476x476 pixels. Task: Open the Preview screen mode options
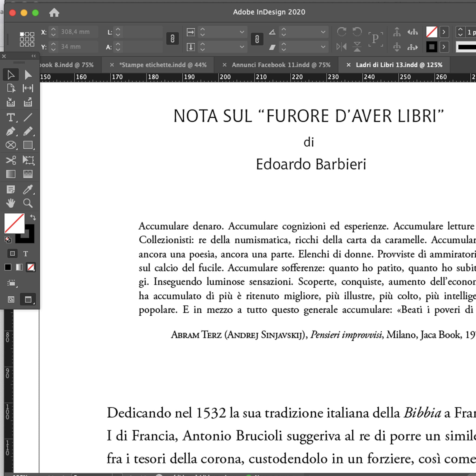[x=28, y=300]
